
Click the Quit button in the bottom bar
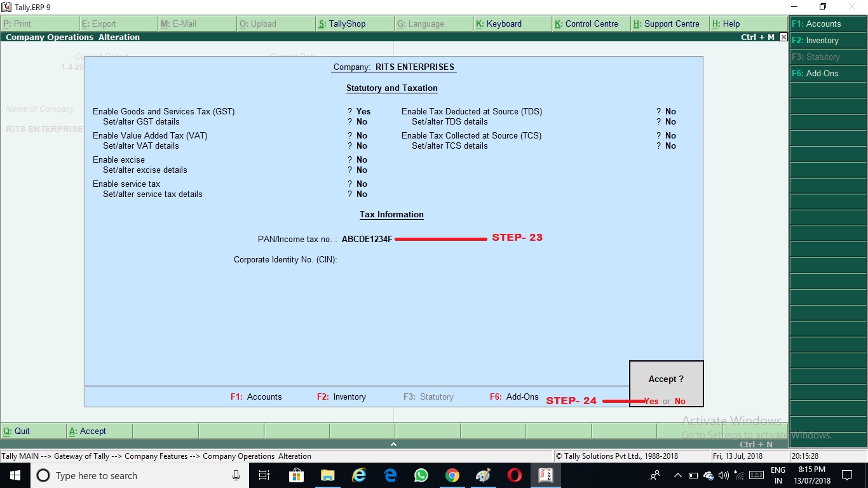tap(34, 431)
